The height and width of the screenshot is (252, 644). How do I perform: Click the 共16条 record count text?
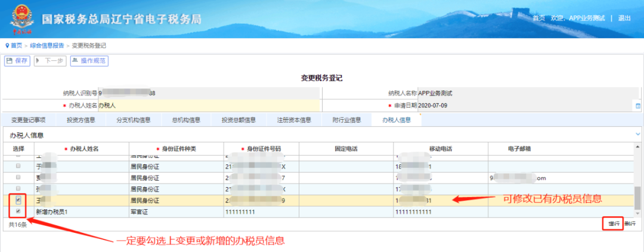tap(18, 225)
